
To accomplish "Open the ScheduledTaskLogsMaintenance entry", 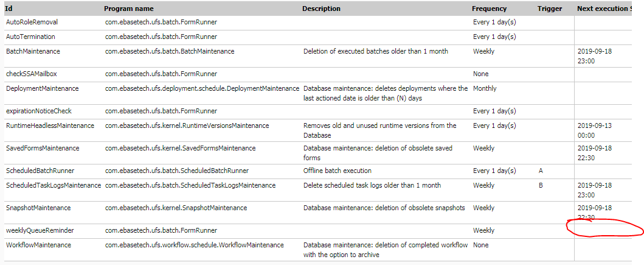I will point(54,186).
